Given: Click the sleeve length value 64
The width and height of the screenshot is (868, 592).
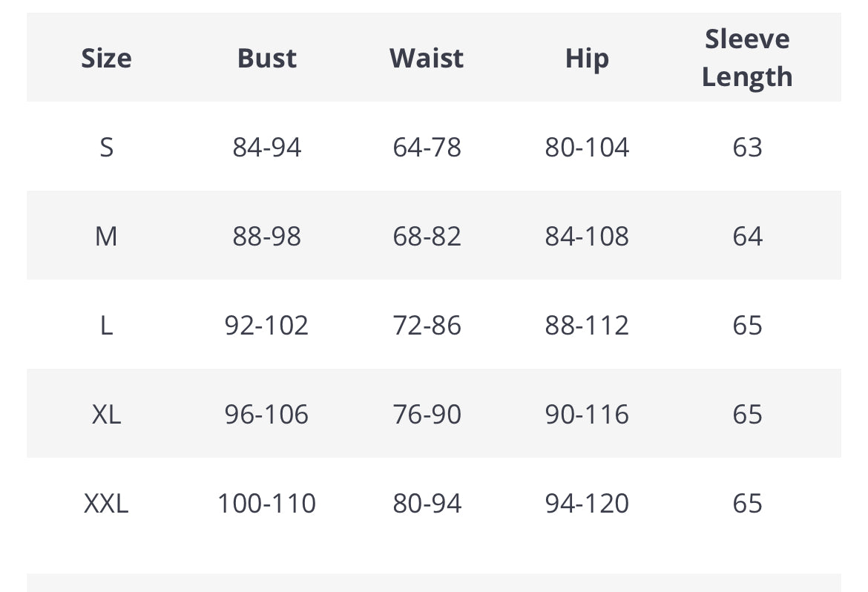Looking at the screenshot, I should (x=747, y=237).
